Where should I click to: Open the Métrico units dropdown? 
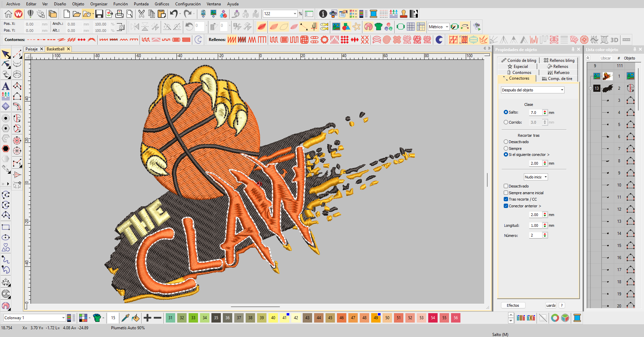coord(446,27)
